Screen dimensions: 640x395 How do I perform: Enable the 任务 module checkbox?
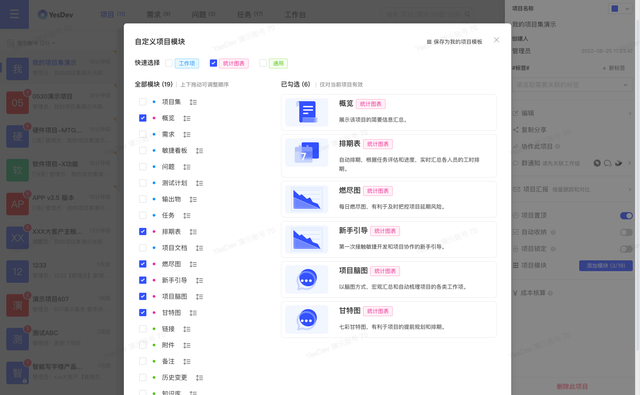coord(142,215)
